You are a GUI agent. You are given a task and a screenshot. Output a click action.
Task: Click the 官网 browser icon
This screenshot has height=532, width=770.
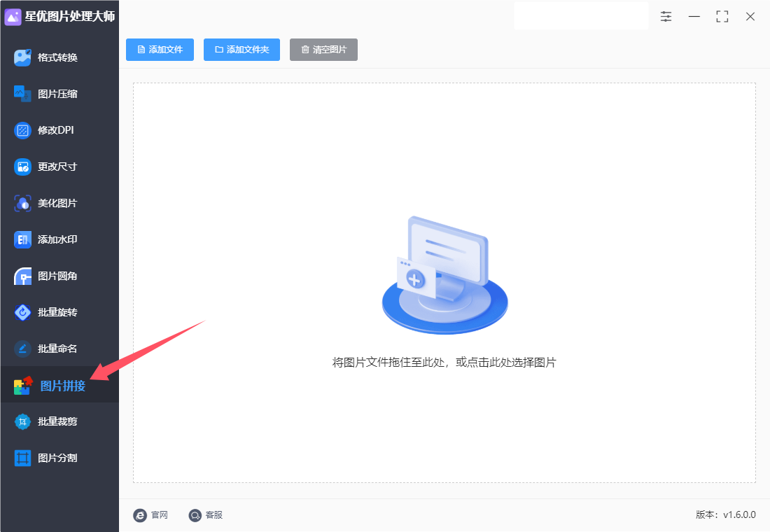pos(140,514)
